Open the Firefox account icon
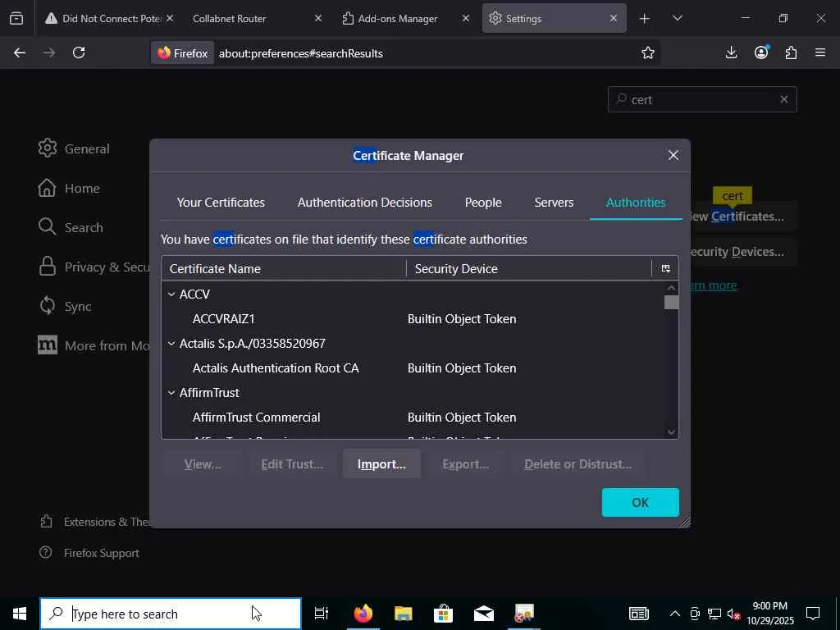Image resolution: width=840 pixels, height=630 pixels. (x=761, y=52)
